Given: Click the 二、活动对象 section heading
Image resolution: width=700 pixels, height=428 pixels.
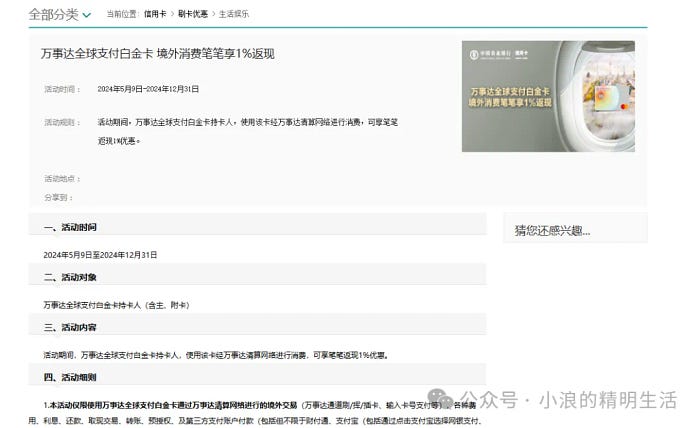Looking at the screenshot, I should point(70,277).
